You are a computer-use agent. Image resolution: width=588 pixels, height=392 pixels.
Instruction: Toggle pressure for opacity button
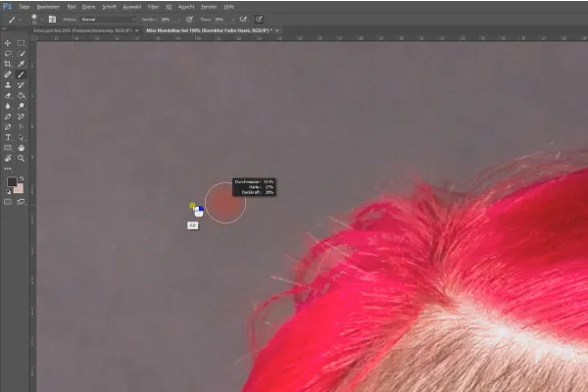[190, 20]
